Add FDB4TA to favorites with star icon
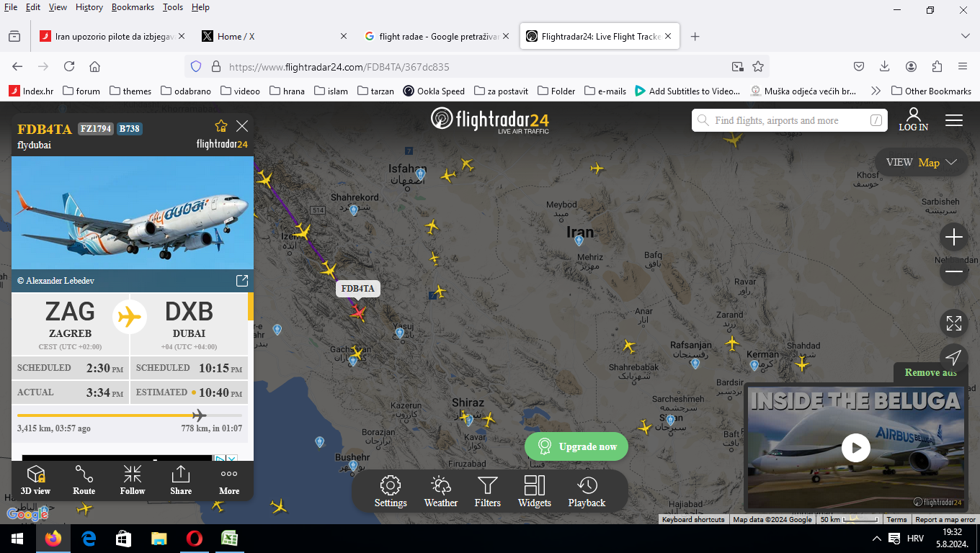Viewport: 980px width, 553px height. [221, 126]
